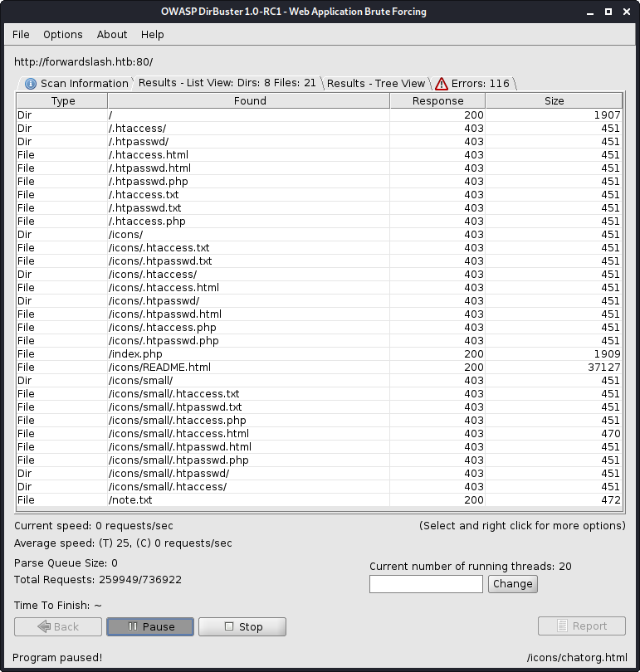
Task: Click the Stop button
Action: 242,626
